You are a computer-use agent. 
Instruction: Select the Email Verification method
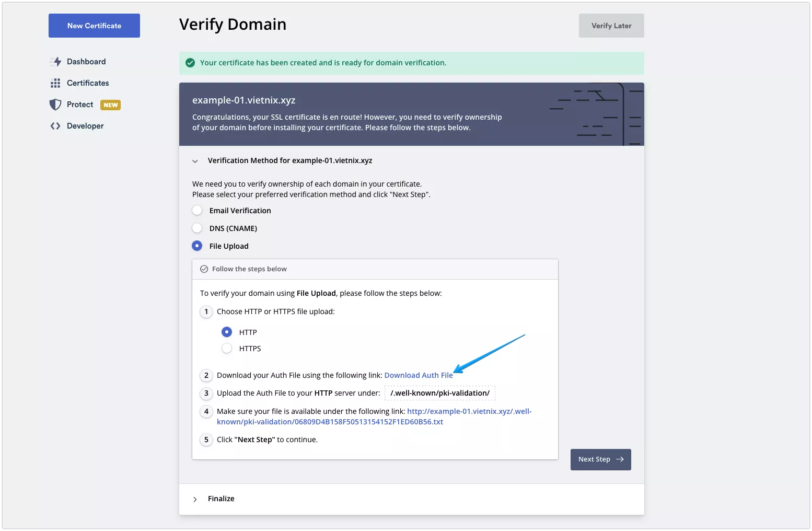coord(197,210)
